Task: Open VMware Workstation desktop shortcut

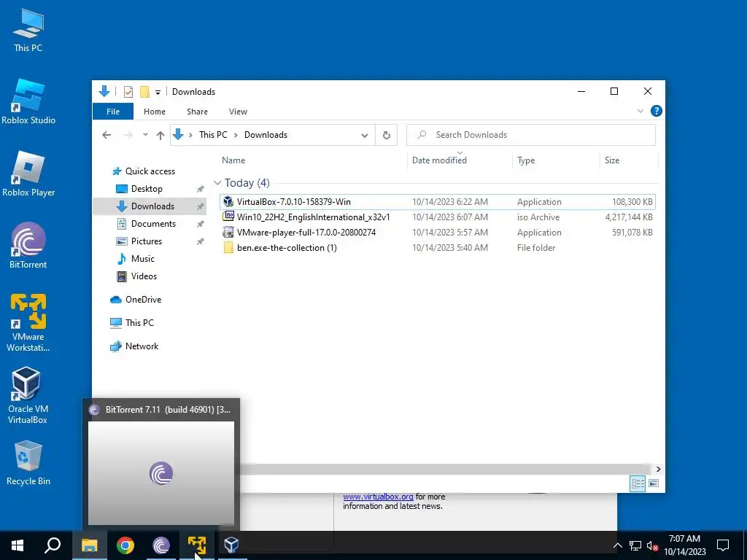Action: [x=28, y=324]
